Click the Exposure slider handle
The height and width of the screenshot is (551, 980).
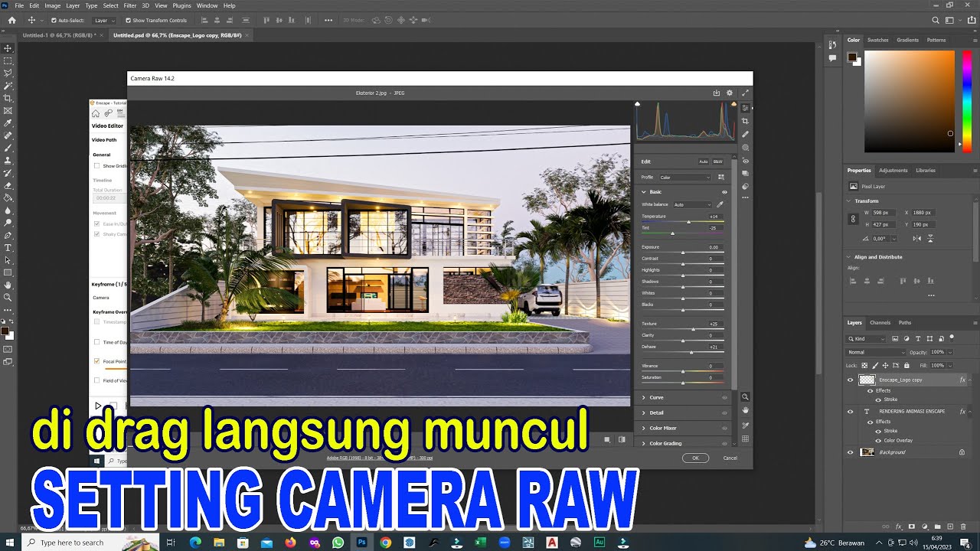[683, 253]
